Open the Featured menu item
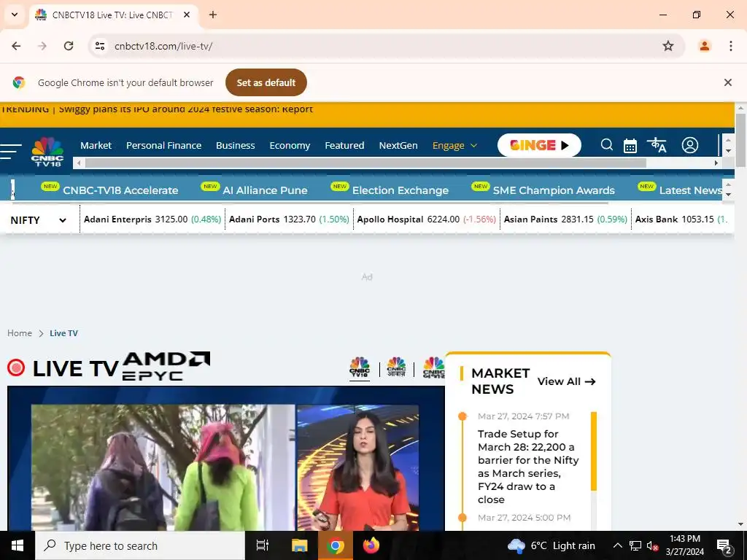 344,145
